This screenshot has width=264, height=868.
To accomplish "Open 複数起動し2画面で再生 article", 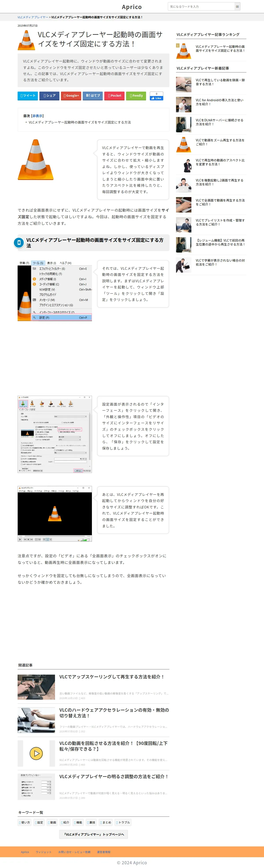I will coord(220,182).
